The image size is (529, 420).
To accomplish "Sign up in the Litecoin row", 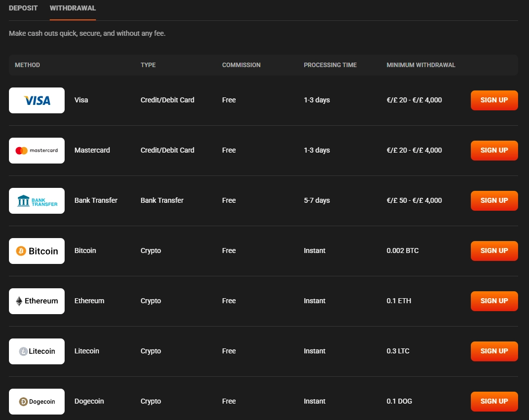I will tap(494, 351).
